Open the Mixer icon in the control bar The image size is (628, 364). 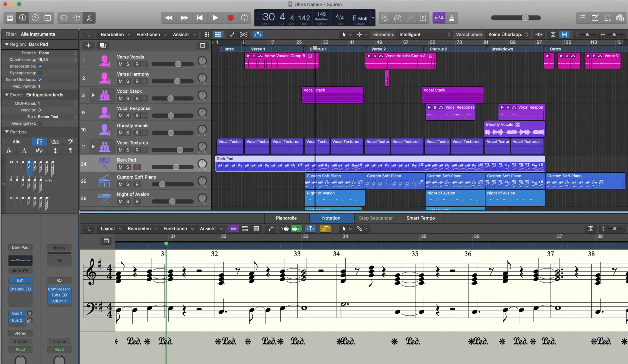tap(77, 18)
